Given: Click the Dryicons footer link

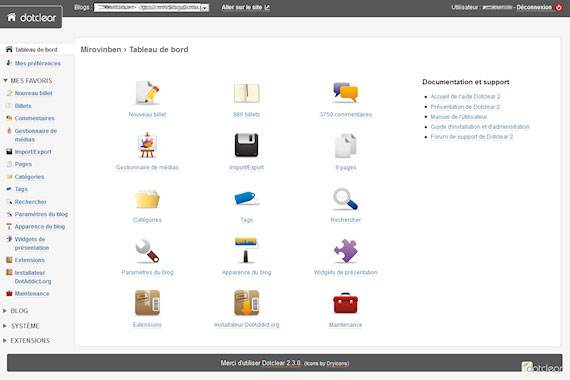Looking at the screenshot, I should click(337, 363).
